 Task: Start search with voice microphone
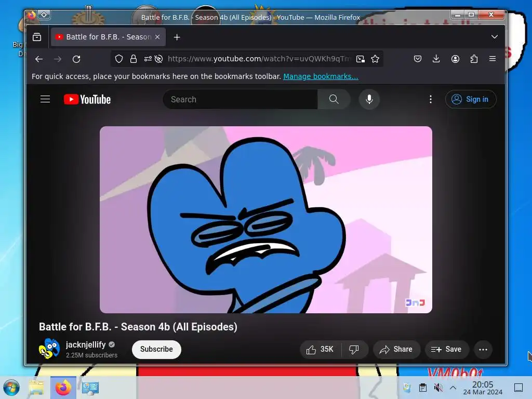tap(369, 99)
